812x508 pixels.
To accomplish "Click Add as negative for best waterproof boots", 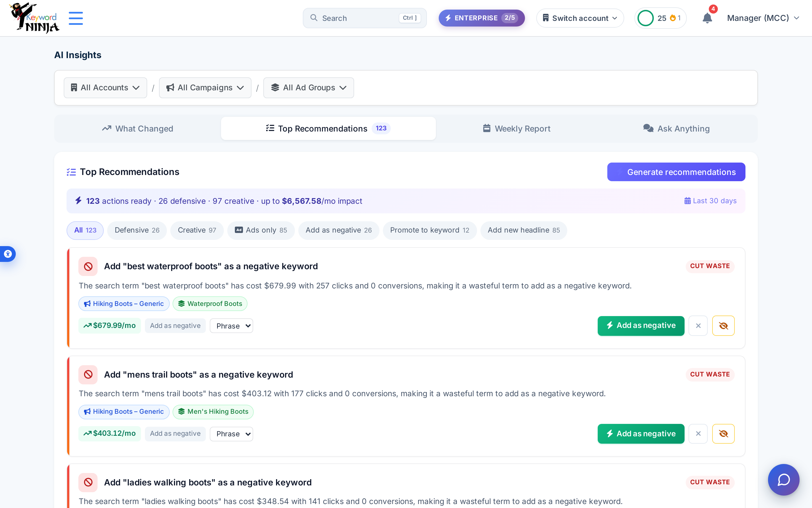I will coord(641,326).
